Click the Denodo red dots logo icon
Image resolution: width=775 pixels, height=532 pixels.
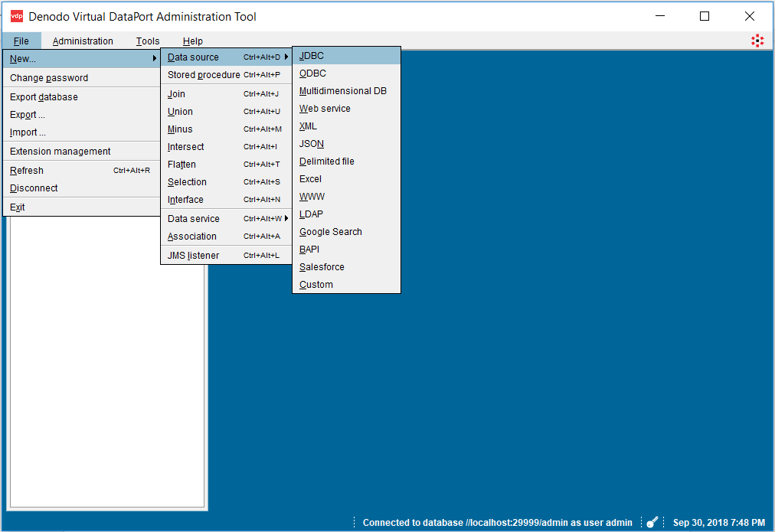point(757,41)
